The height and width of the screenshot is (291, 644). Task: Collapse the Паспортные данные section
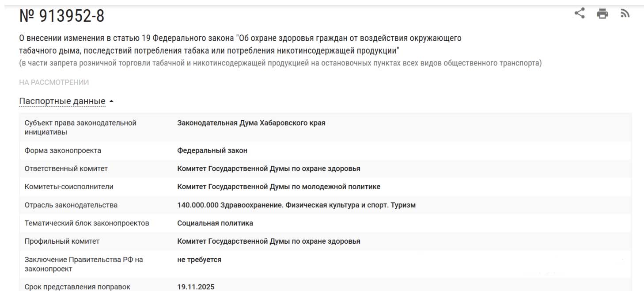[x=62, y=101]
